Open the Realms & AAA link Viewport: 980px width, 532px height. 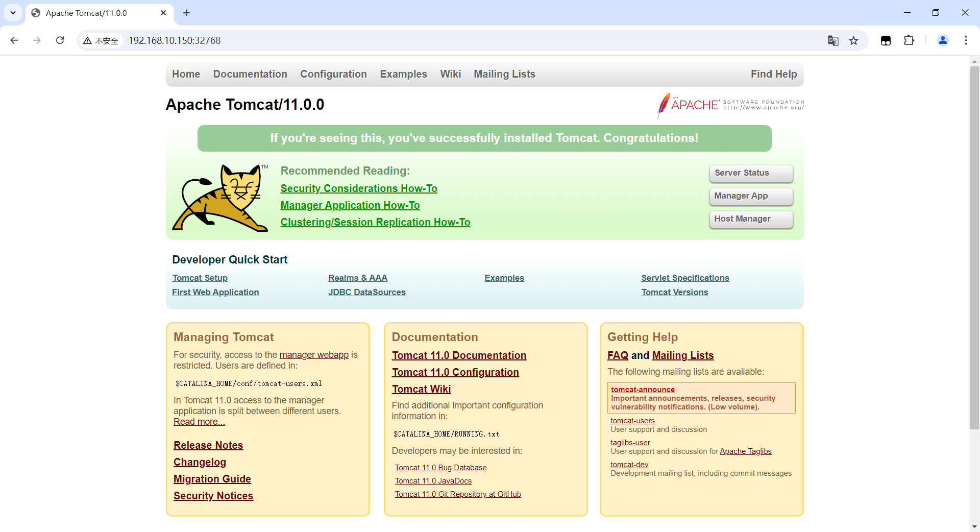click(x=358, y=278)
